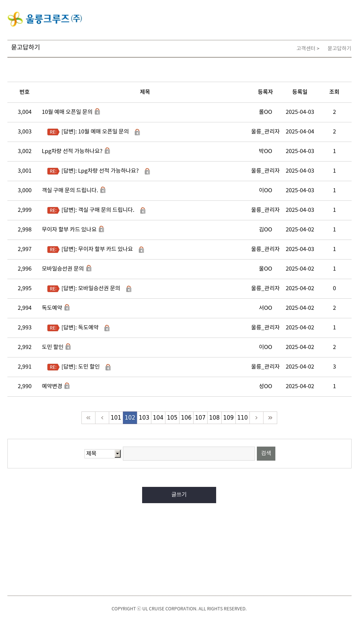Image resolution: width=359 pixels, height=644 pixels.
Task: Click lock icon beside Lpg차량 선적 가능하나요?
Action: tap(107, 151)
